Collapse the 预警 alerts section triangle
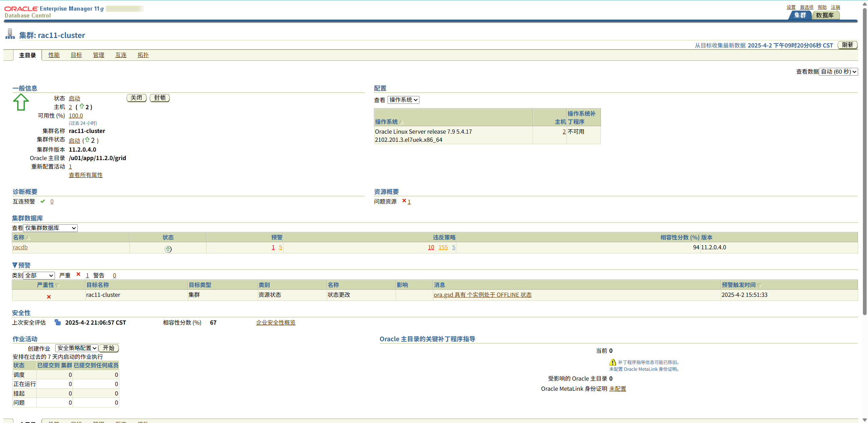Screen dimensions: 868x423 coord(15,265)
